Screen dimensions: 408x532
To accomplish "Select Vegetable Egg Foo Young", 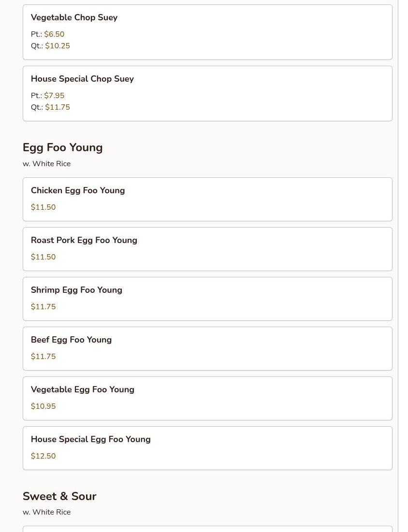I will tap(207, 398).
